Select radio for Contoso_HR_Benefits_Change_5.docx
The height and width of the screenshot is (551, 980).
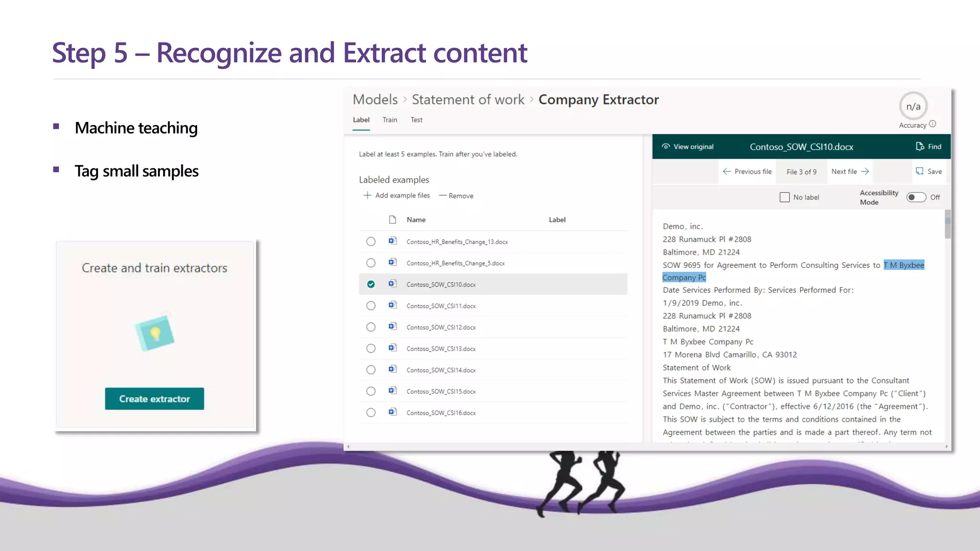(x=371, y=263)
